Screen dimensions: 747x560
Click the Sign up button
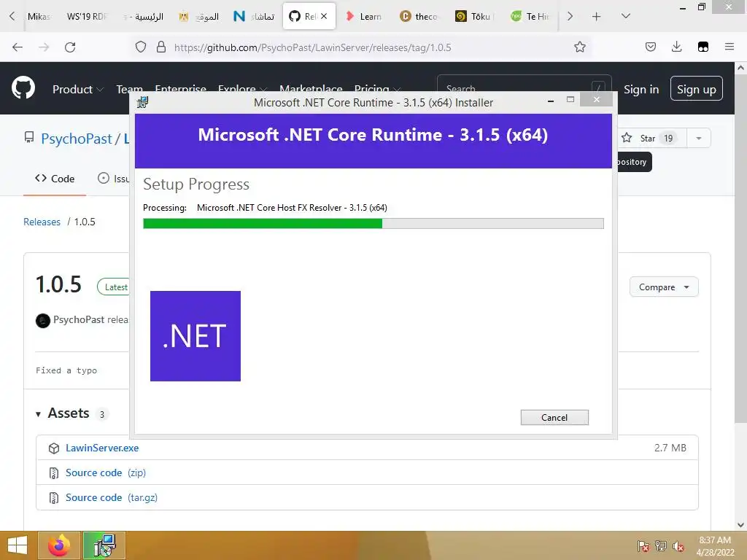697,88
